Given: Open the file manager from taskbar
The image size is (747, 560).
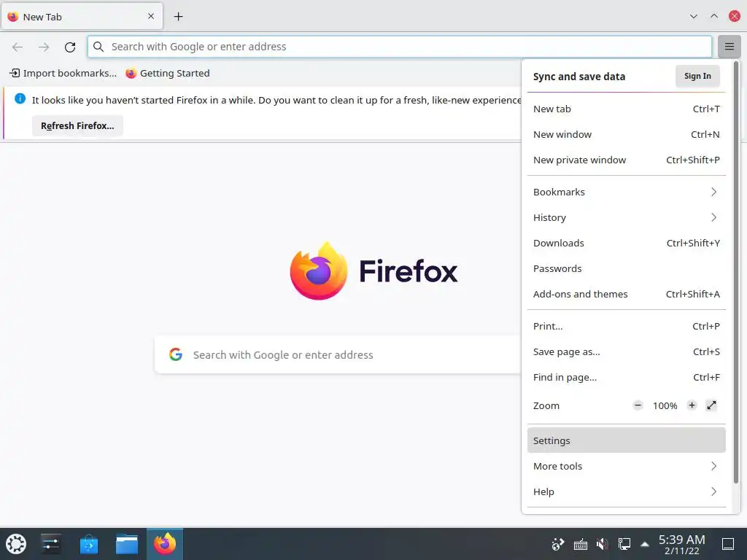Looking at the screenshot, I should coord(127,544).
